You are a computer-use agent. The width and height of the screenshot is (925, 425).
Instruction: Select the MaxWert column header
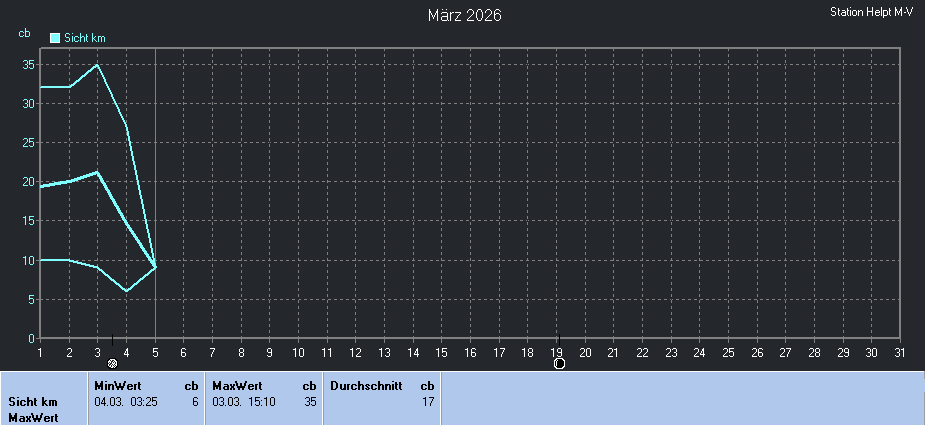pos(237,385)
